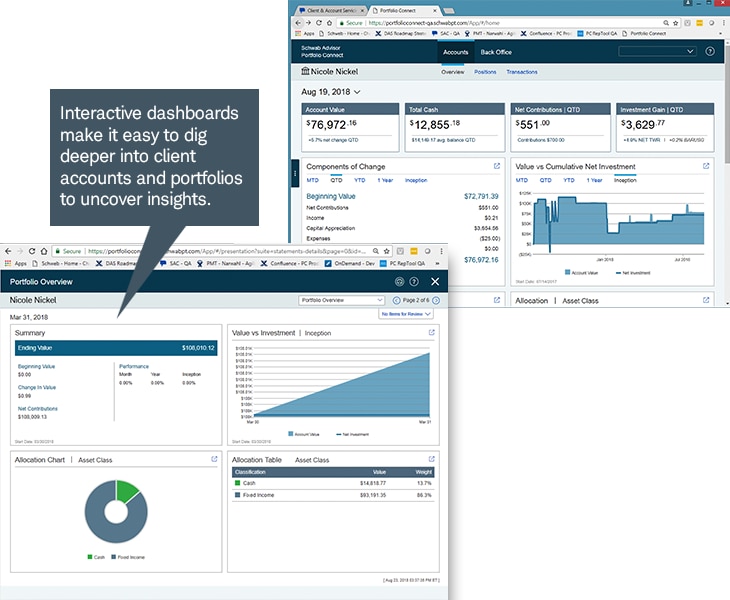This screenshot has height=600, width=730.
Task: Click zoom magnifier in the upper browser address bar
Action: [x=666, y=23]
